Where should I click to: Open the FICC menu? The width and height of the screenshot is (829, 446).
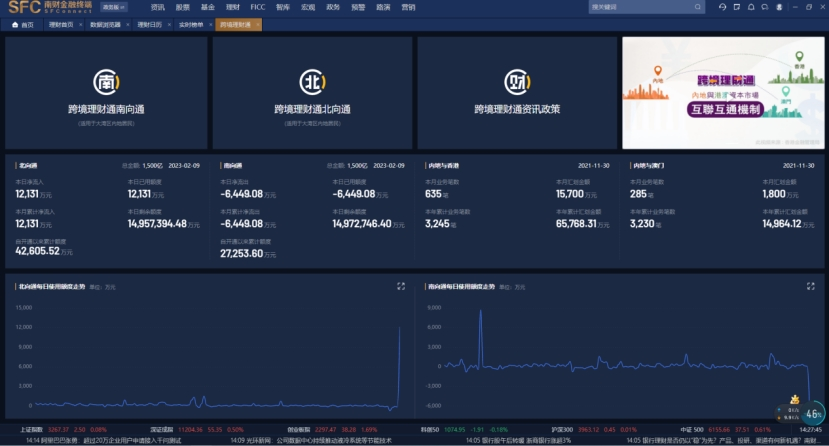258,7
